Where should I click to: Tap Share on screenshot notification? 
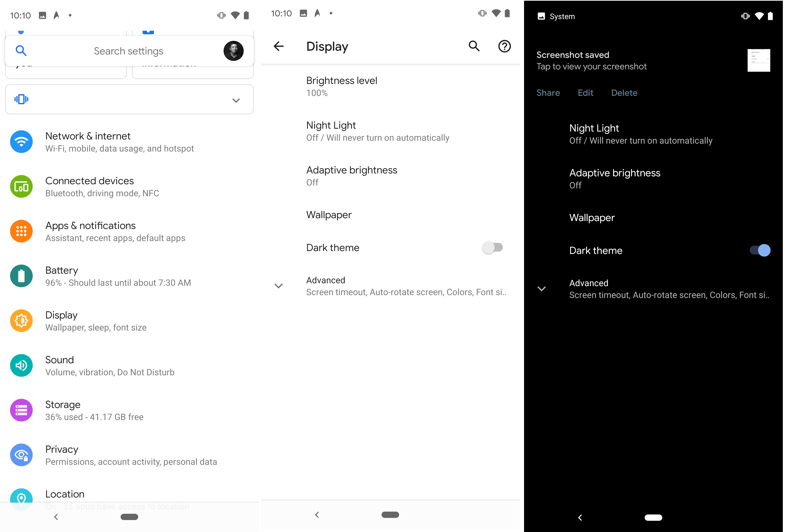tap(548, 93)
